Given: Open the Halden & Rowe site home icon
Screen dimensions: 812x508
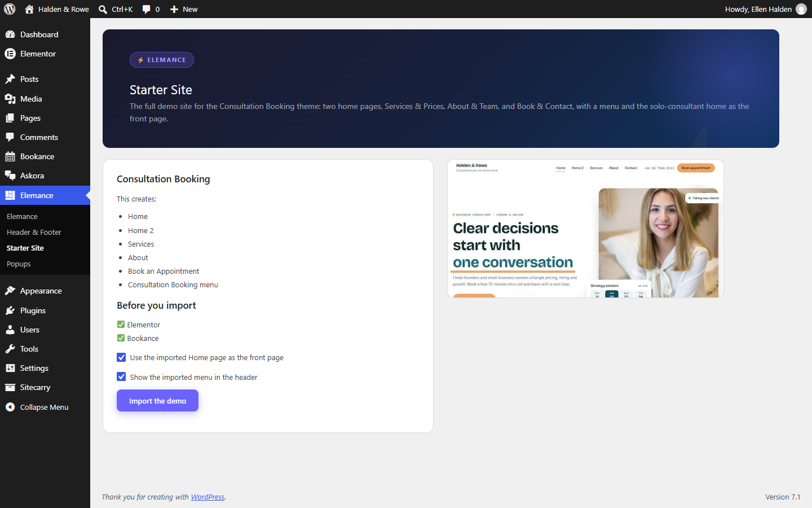Looking at the screenshot, I should tap(29, 9).
